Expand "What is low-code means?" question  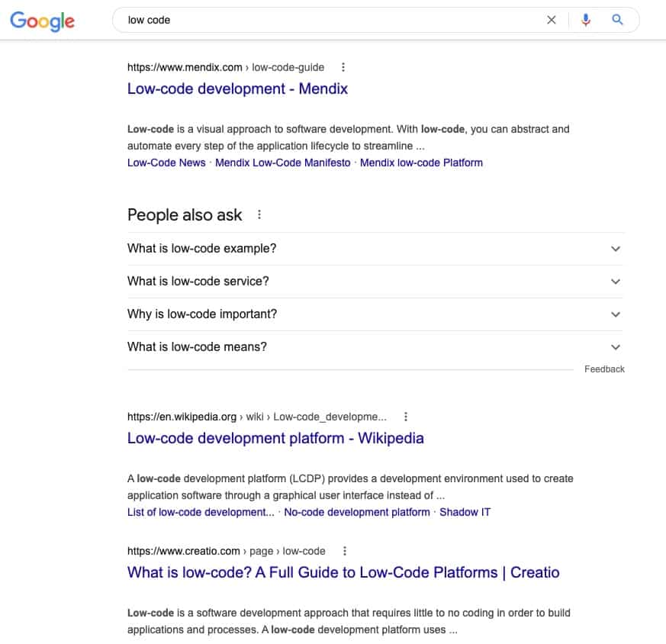375,347
